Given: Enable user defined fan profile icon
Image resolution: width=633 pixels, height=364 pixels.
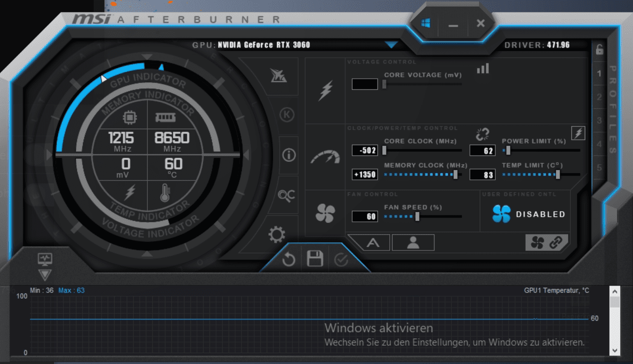Looking at the screenshot, I should [x=413, y=242].
